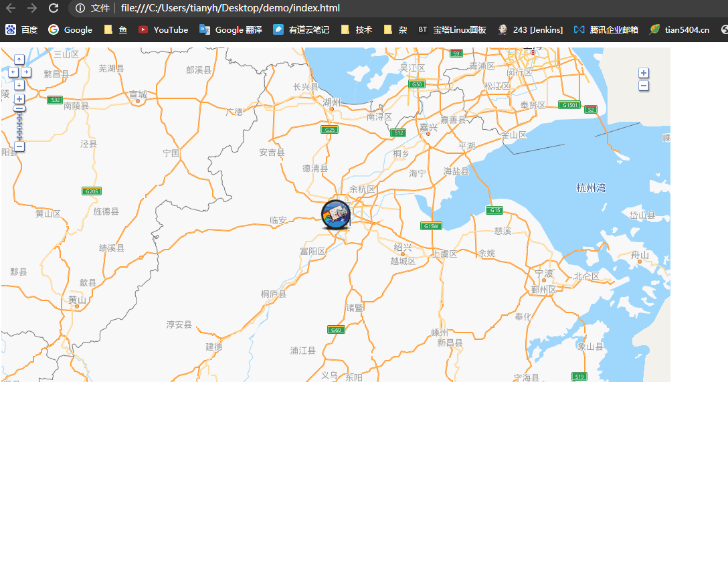Open the YouTube bookmark
The width and height of the screenshot is (728, 562).
coord(163,29)
